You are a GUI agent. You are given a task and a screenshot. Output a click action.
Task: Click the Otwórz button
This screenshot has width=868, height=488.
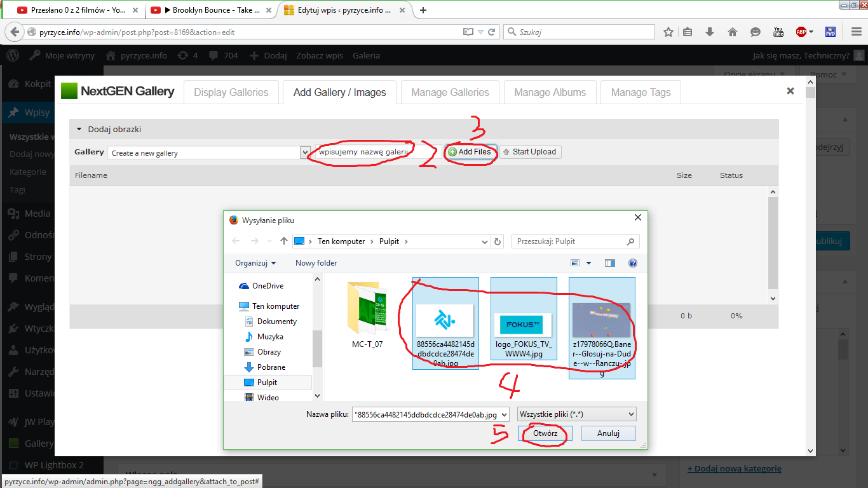545,433
